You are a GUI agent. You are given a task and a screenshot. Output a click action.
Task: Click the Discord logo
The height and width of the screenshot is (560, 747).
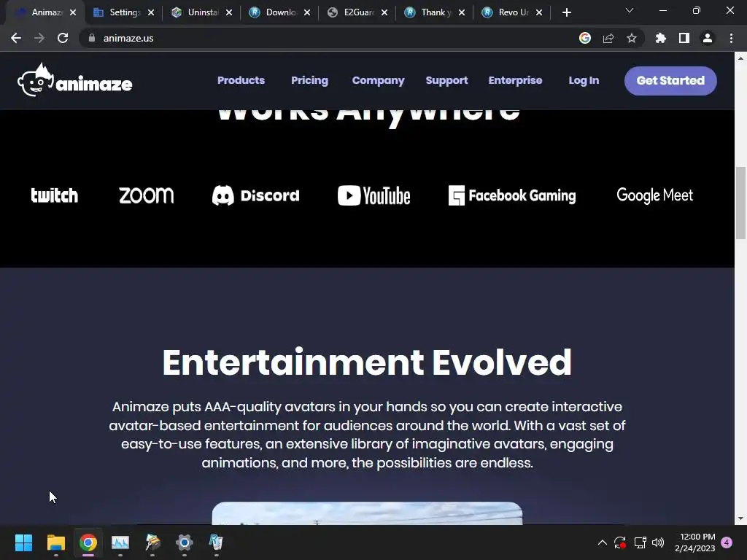pos(256,195)
